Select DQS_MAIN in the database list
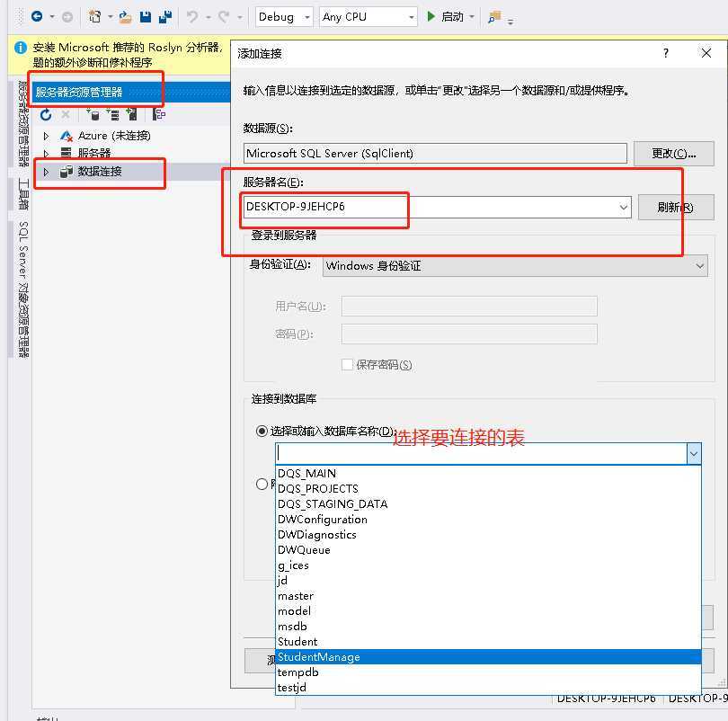This screenshot has height=721, width=728. point(488,474)
